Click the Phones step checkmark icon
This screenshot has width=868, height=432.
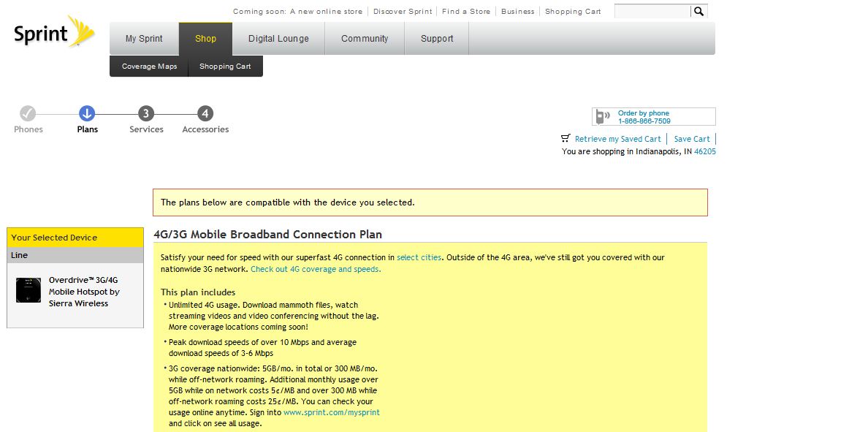coord(28,113)
